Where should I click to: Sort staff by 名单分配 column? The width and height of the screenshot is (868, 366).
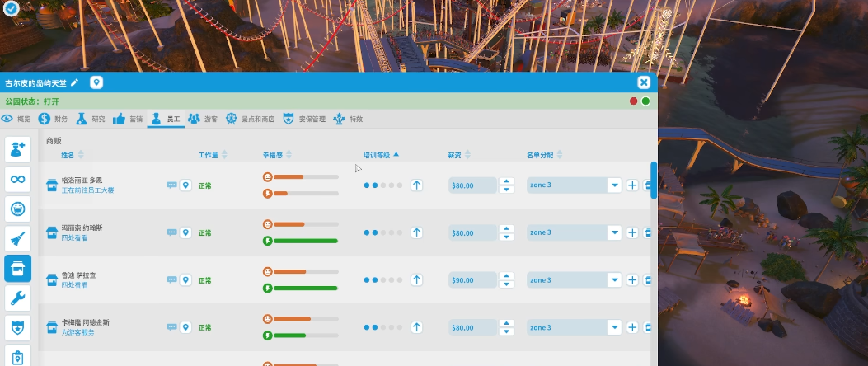point(544,155)
